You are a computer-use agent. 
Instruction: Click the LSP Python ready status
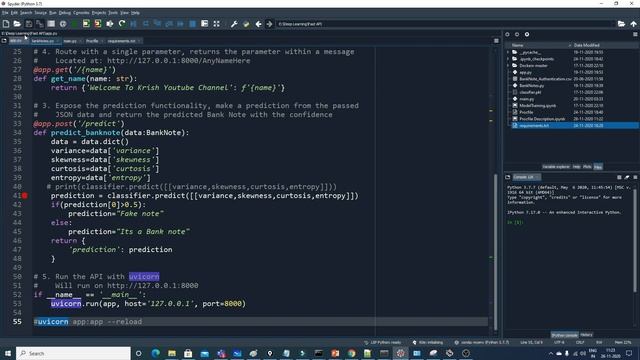382,342
